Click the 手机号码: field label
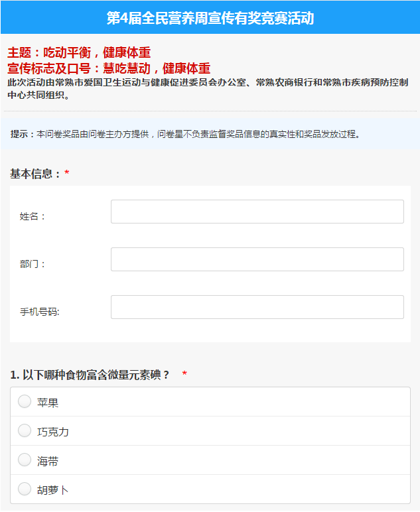The image size is (420, 512). point(40,312)
